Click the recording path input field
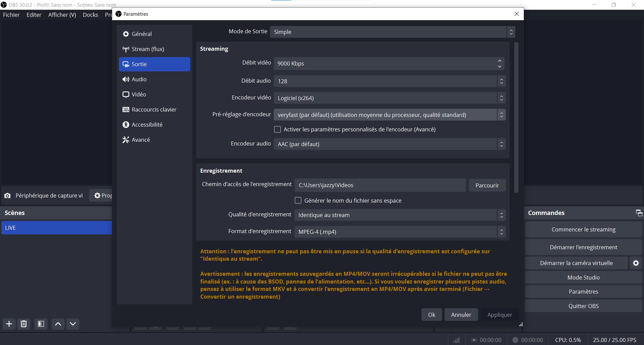644x345 pixels. pyautogui.click(x=380, y=185)
